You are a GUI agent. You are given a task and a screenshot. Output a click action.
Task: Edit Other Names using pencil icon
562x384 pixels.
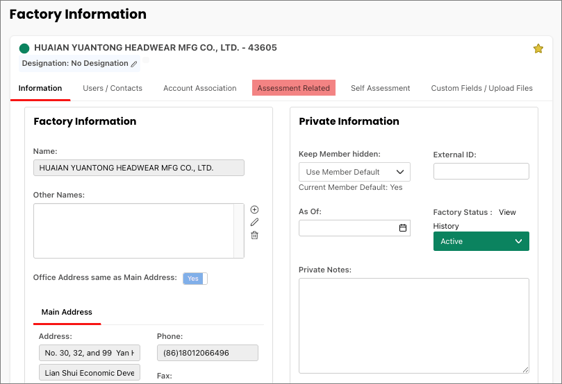click(x=254, y=222)
